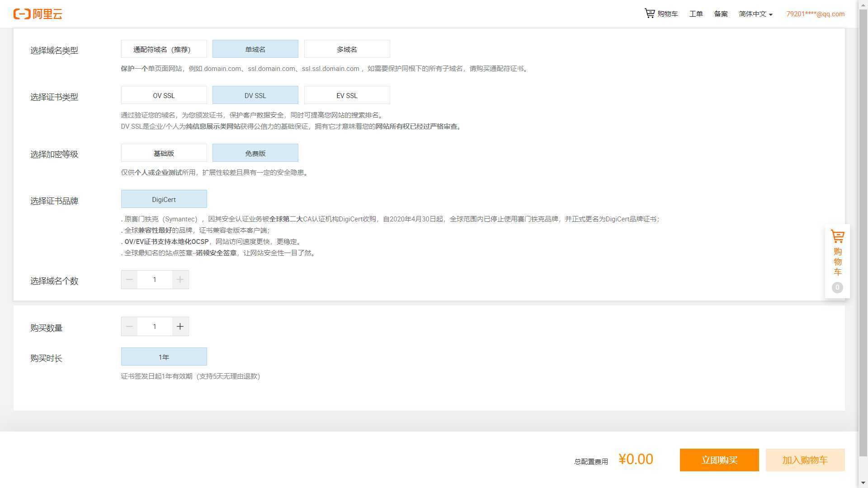
Task: Select 1年 purchase duration
Action: 164,357
